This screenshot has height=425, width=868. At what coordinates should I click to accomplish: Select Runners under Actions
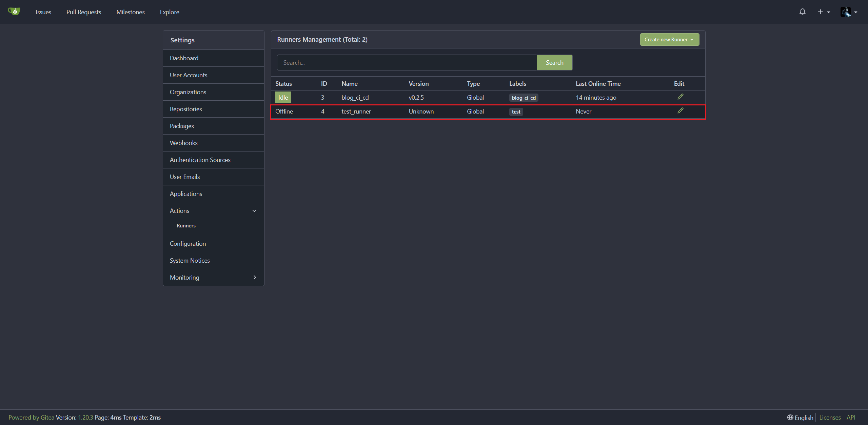point(186,226)
